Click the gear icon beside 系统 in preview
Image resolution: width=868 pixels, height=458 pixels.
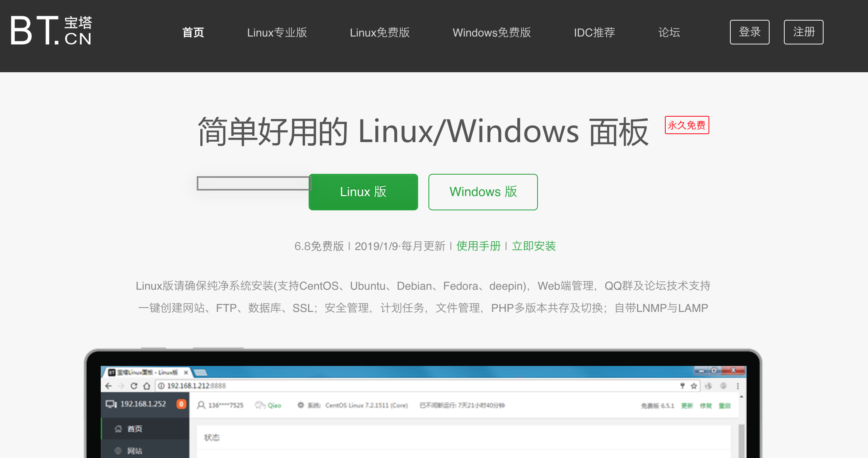pos(301,405)
